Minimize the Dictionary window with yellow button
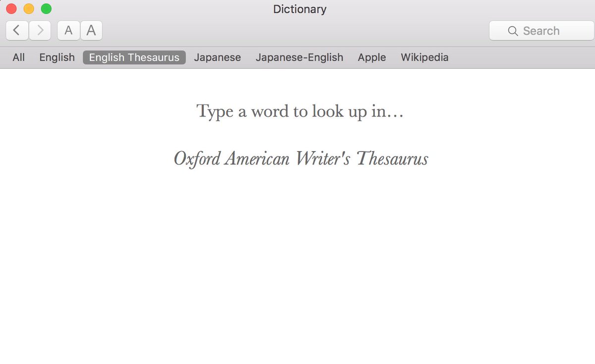This screenshot has width=595, height=364. coord(29,8)
